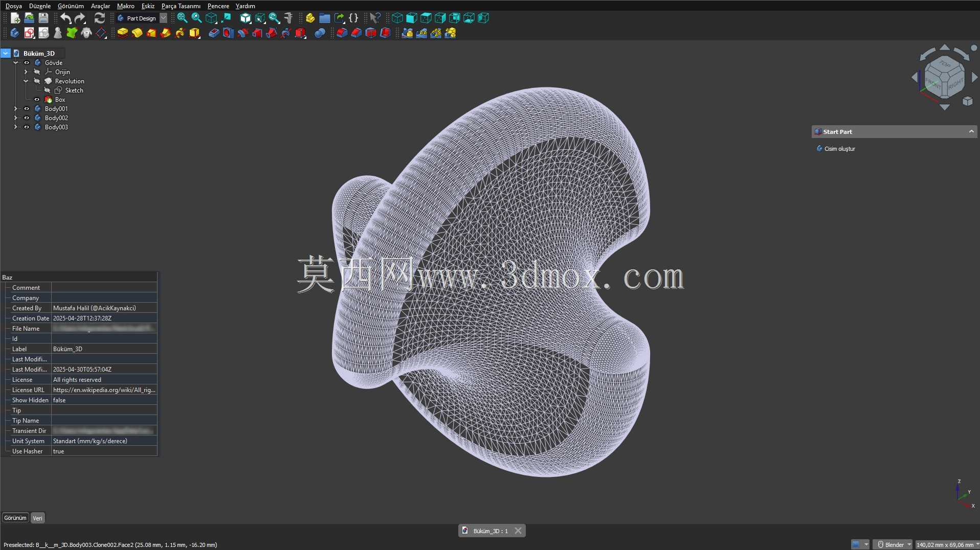Click the navigation cube in the viewport
This screenshot has width=980, height=550.
944,77
